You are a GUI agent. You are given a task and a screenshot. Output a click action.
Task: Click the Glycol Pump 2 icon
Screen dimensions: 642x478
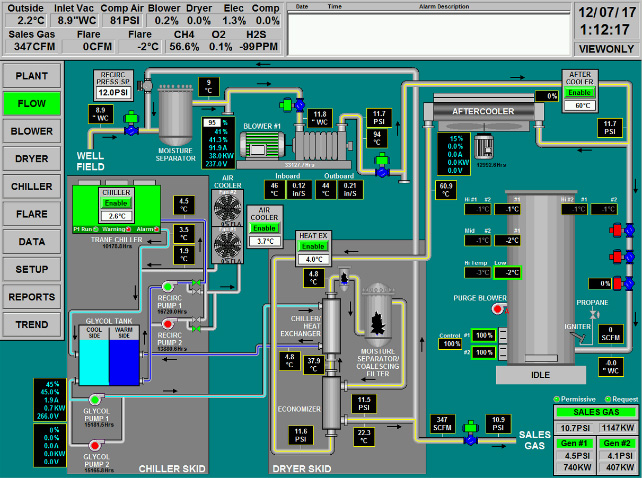point(95,445)
